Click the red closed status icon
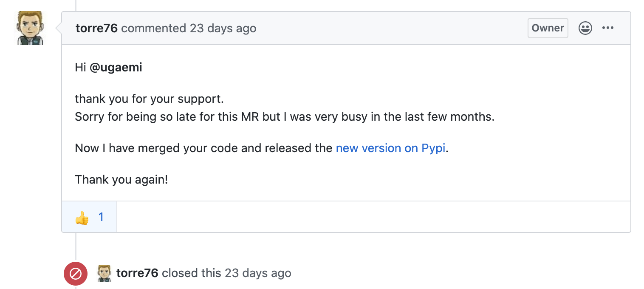This screenshot has width=644, height=289. [76, 273]
